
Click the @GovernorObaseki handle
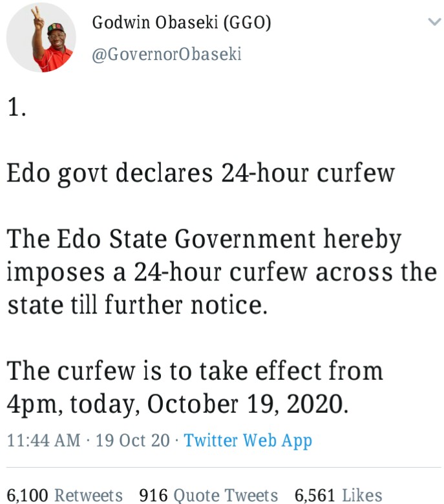167,54
